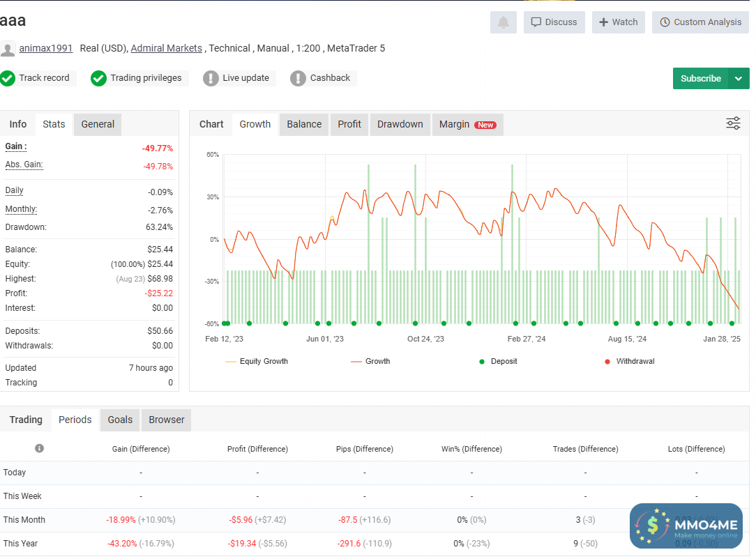This screenshot has height=559, width=756.
Task: Click the Track record green checkmark icon
Action: [8, 78]
